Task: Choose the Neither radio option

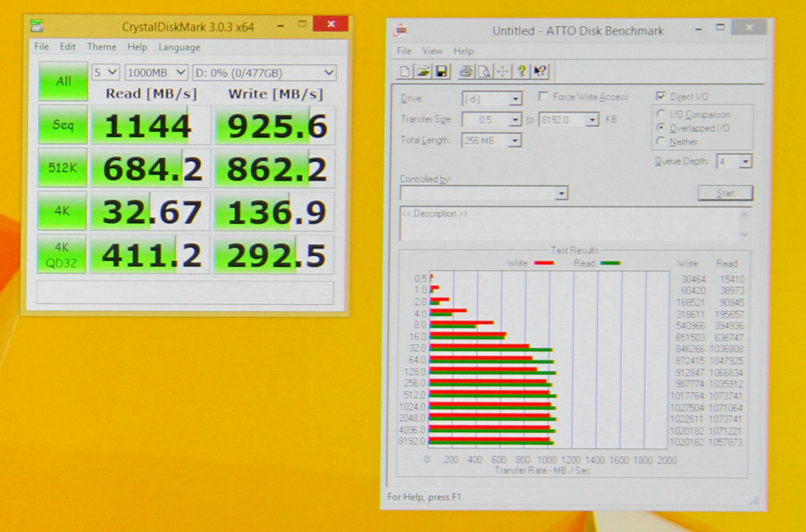Action: point(661,142)
